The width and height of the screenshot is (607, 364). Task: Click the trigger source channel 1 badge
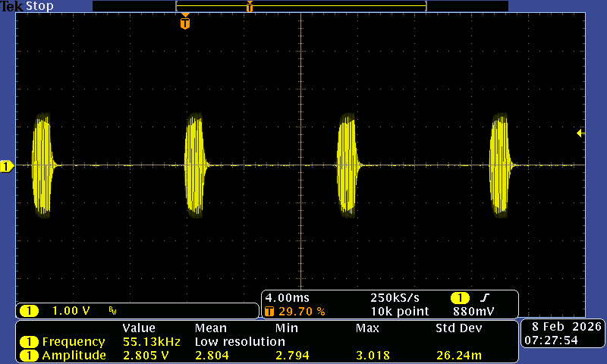[x=460, y=298]
